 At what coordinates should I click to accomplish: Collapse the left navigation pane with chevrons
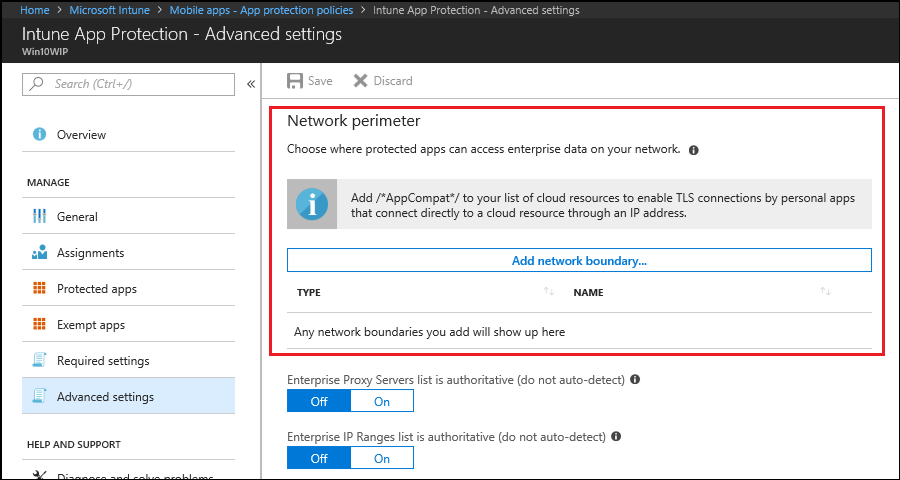click(x=250, y=84)
